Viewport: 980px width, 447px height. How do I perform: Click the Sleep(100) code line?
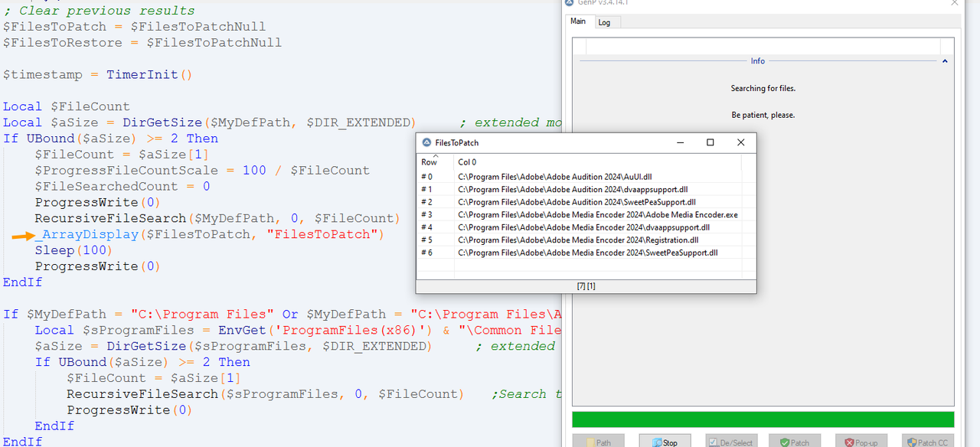click(x=73, y=250)
